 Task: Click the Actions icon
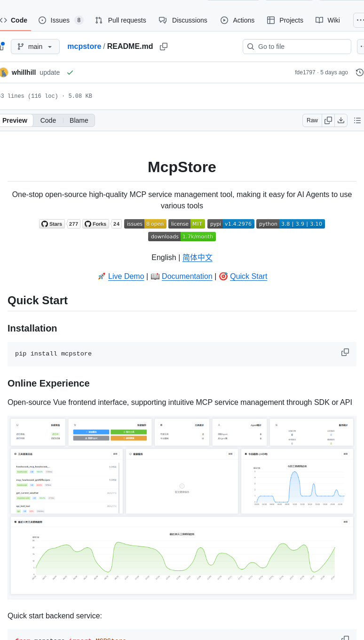point(225,20)
